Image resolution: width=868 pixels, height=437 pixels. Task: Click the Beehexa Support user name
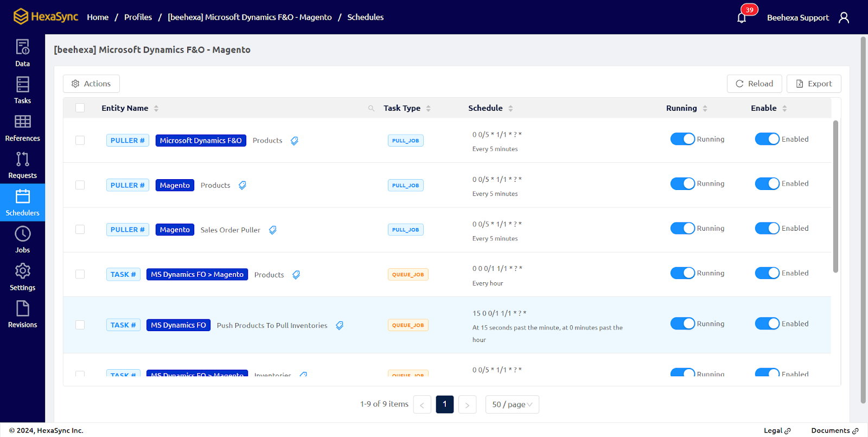click(x=797, y=18)
